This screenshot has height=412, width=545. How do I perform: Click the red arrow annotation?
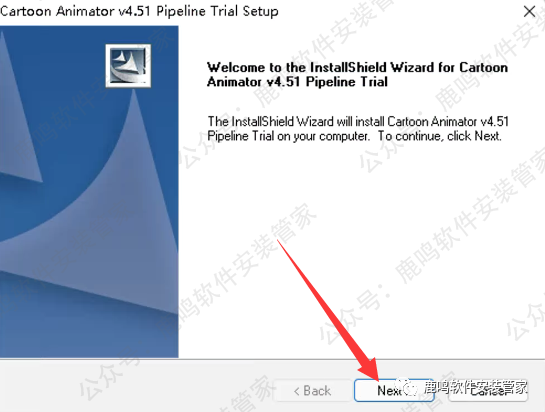click(328, 309)
